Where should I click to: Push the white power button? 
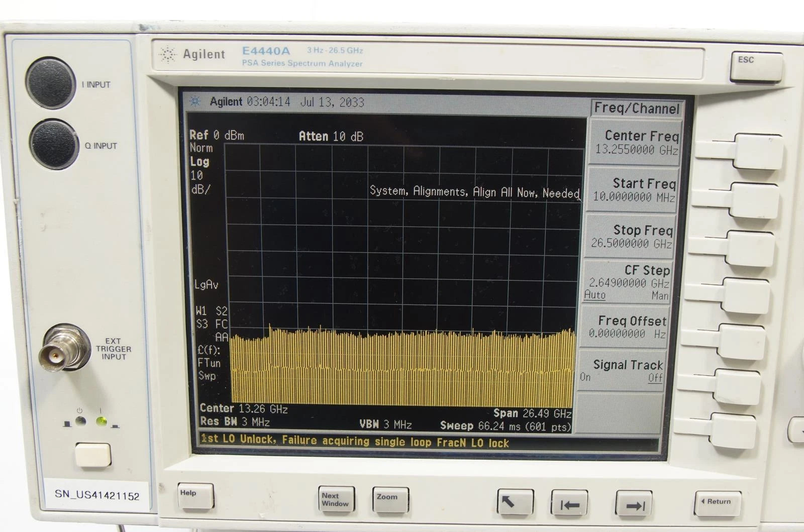pos(93,454)
